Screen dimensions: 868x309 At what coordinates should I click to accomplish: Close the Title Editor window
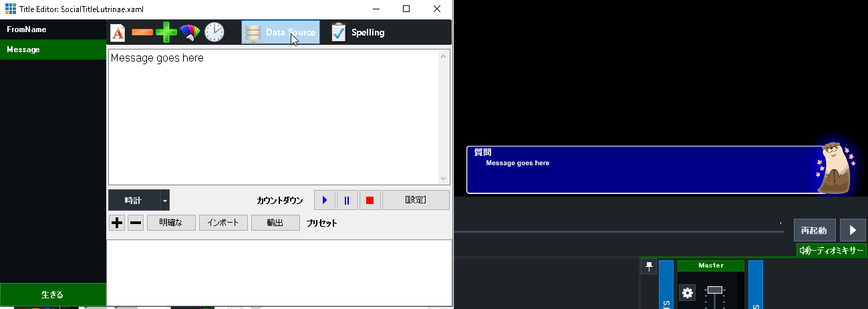pyautogui.click(x=437, y=9)
